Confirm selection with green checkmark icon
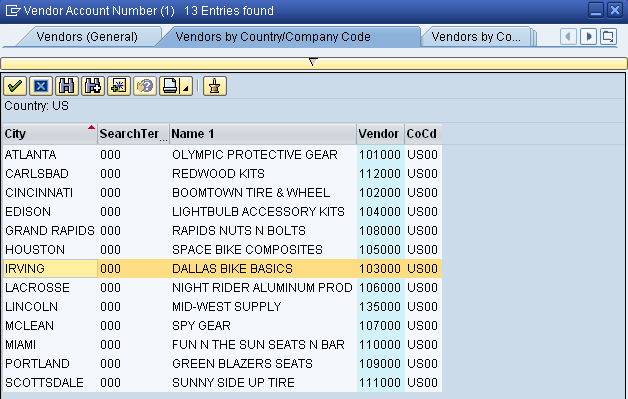 pos(15,86)
